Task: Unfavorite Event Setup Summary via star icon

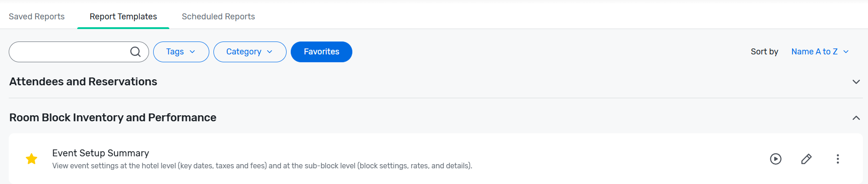Action: tap(32, 159)
